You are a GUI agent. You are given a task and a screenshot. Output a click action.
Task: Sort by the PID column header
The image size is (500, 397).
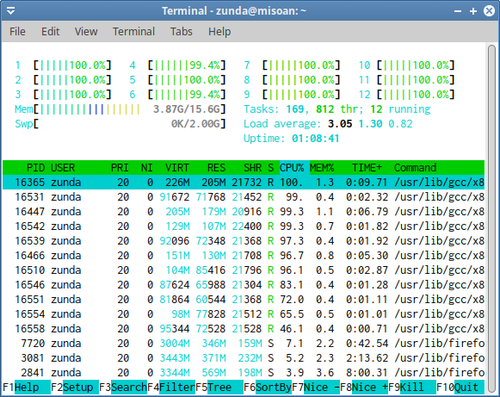click(x=35, y=168)
